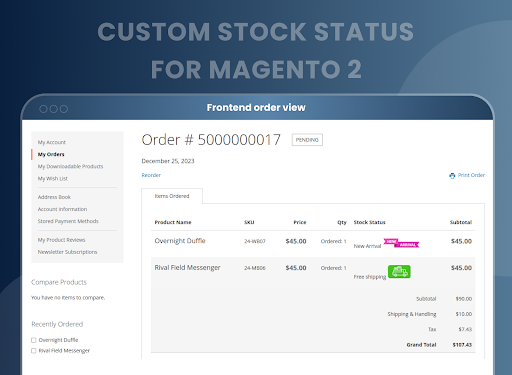
Task: Click the order date December 25, 2023
Action: (x=168, y=161)
